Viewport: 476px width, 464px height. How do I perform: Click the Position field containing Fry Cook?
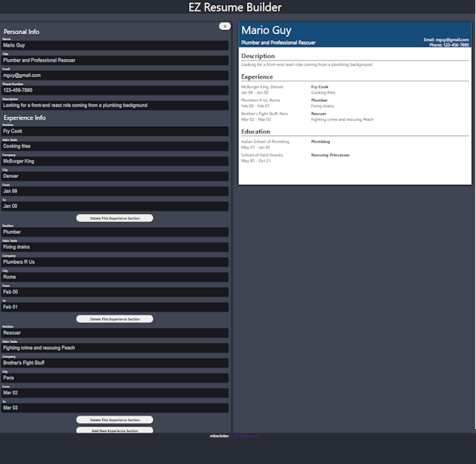(115, 131)
